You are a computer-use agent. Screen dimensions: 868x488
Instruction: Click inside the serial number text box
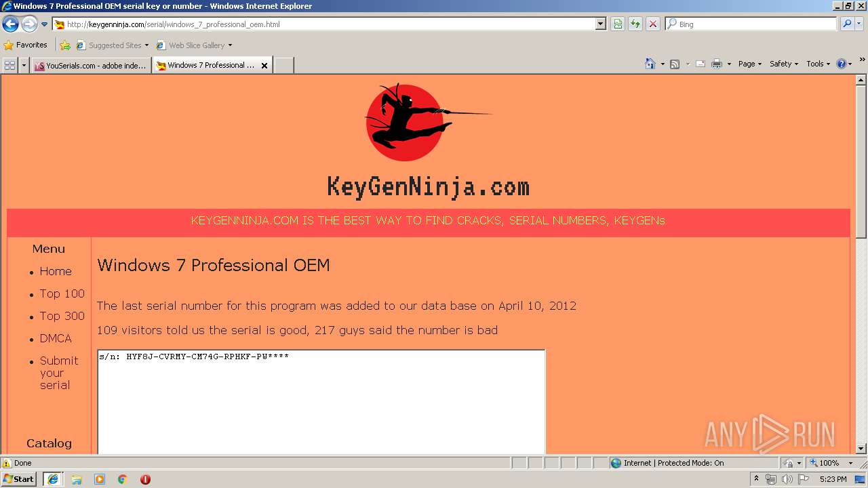pyautogui.click(x=321, y=403)
